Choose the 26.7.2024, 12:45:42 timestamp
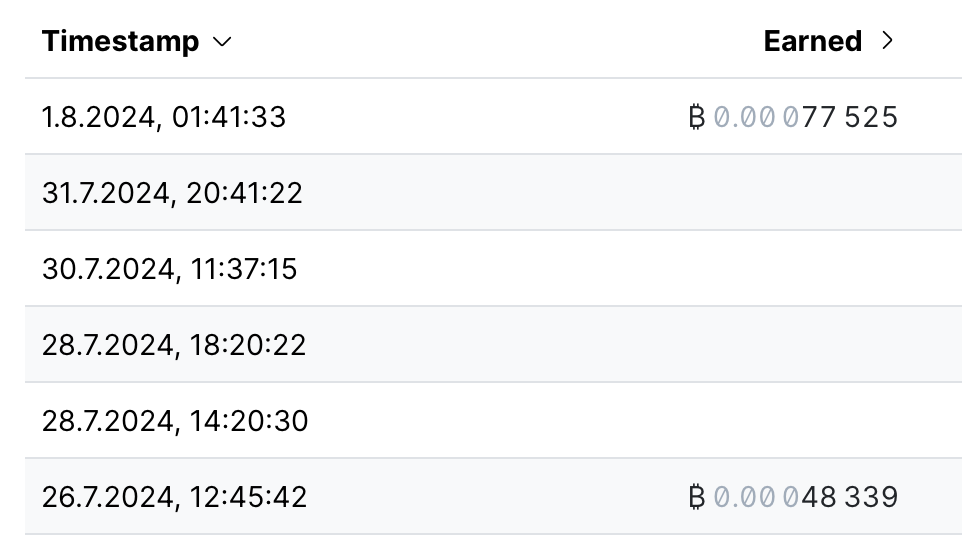 coord(174,497)
